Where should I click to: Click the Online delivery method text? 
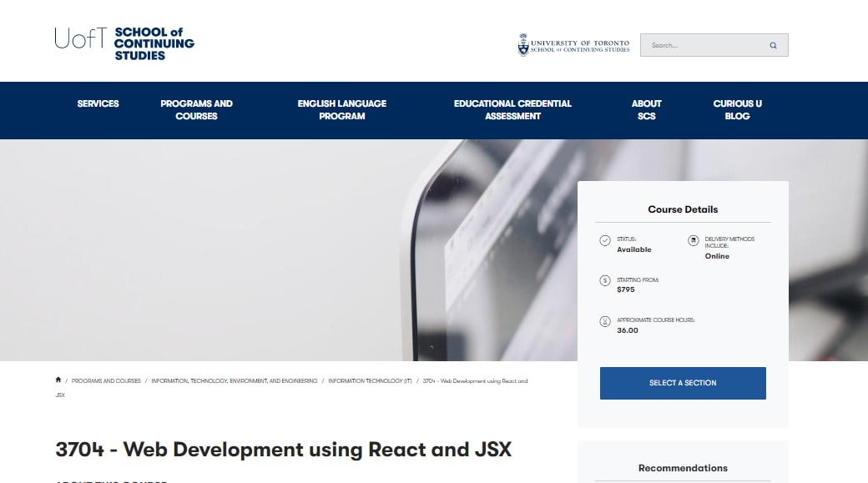click(x=717, y=256)
